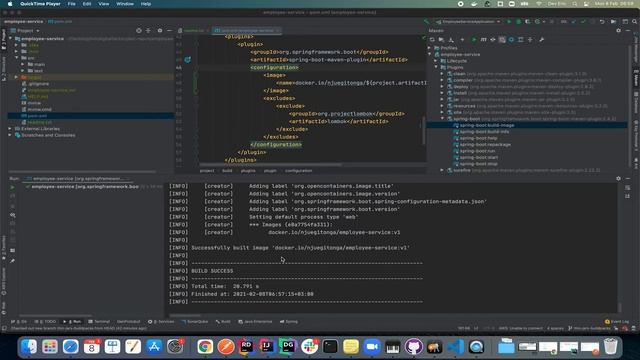Open Event Log in status bar
This screenshot has height=360, width=640.
coord(617,322)
